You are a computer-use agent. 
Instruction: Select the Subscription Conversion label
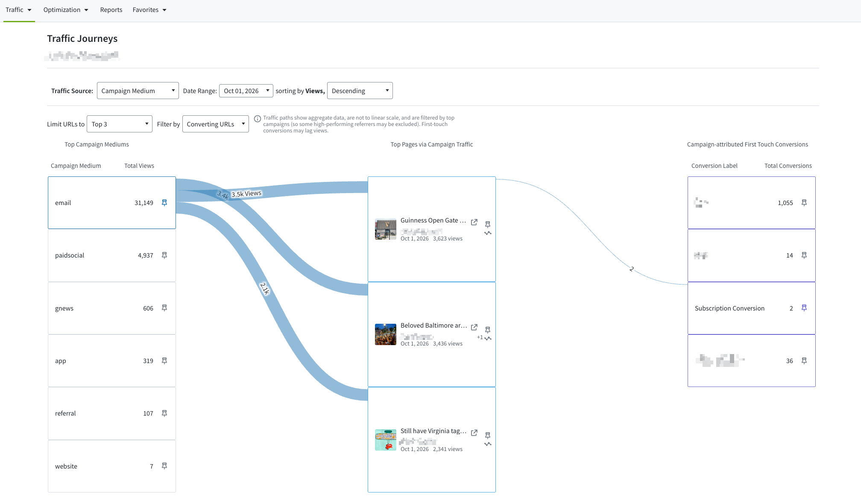[x=729, y=308]
